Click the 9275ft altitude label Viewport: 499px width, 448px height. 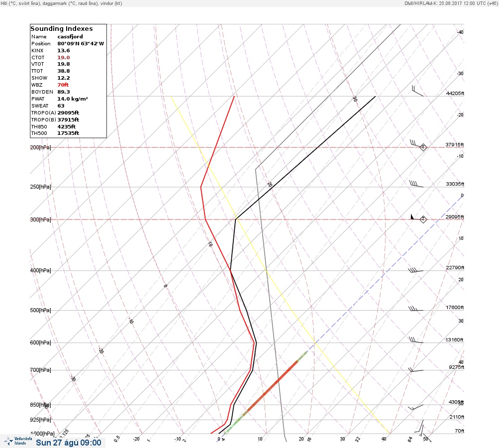point(457,367)
